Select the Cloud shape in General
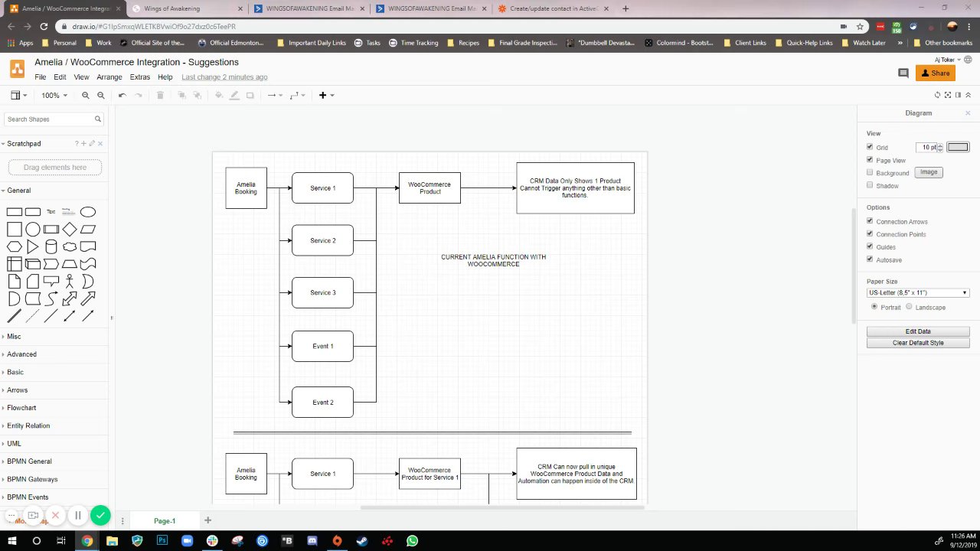Screen dimensions: 980x551 [x=70, y=246]
